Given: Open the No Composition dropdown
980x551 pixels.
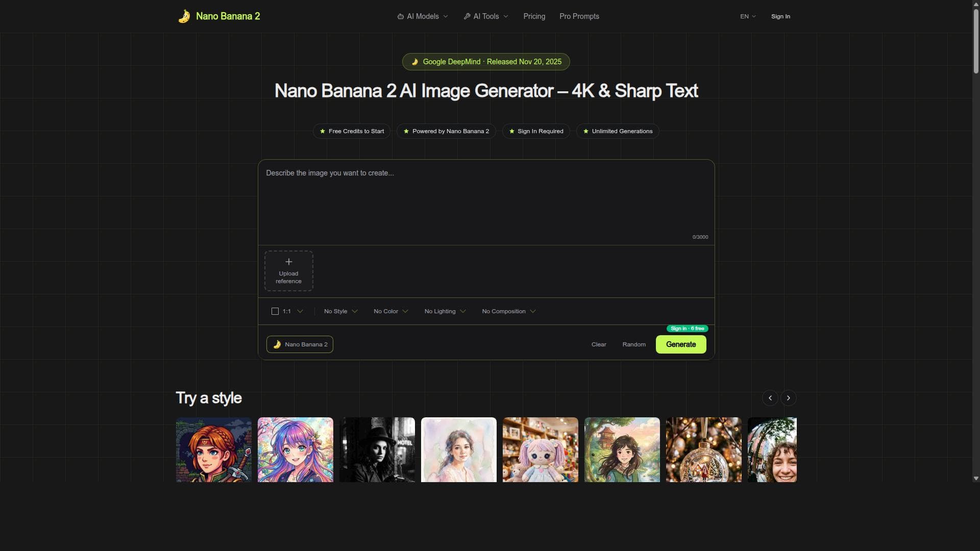Looking at the screenshot, I should click(x=508, y=311).
